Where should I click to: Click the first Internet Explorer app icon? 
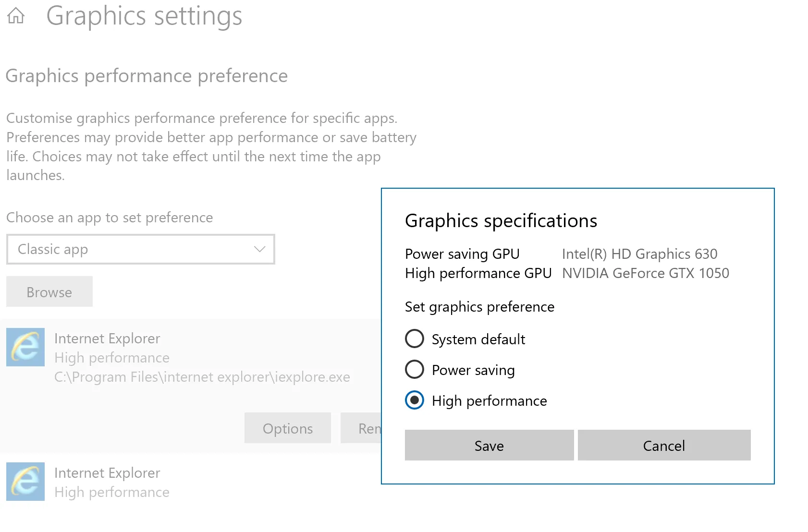pyautogui.click(x=25, y=347)
